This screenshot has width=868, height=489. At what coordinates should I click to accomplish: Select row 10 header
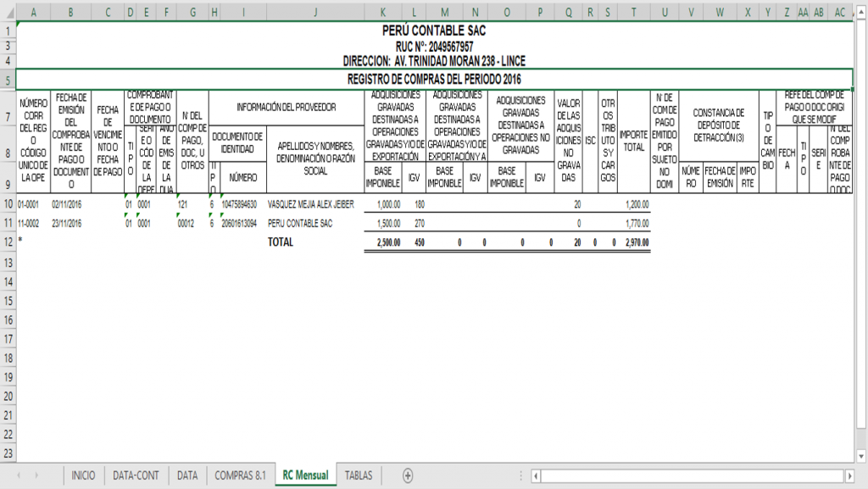8,204
